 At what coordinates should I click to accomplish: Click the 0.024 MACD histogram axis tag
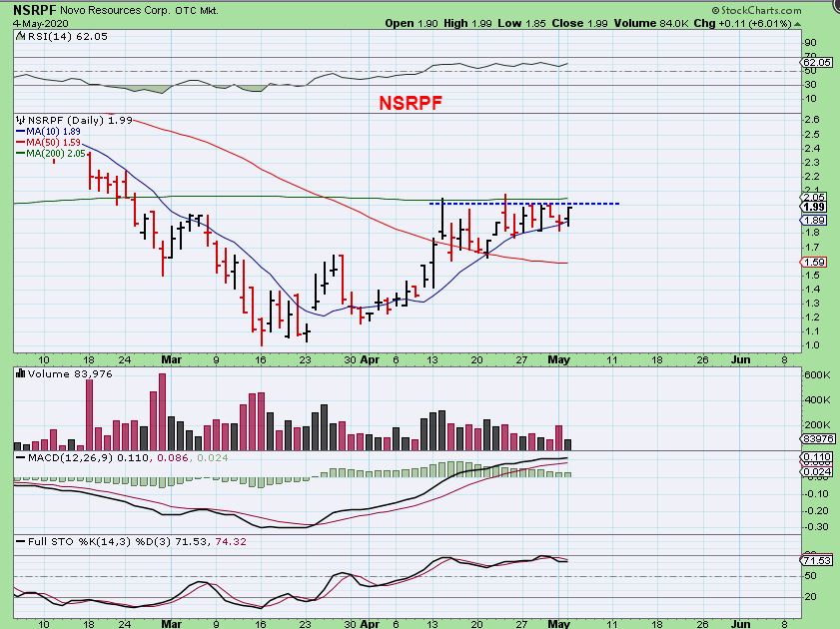pos(817,471)
